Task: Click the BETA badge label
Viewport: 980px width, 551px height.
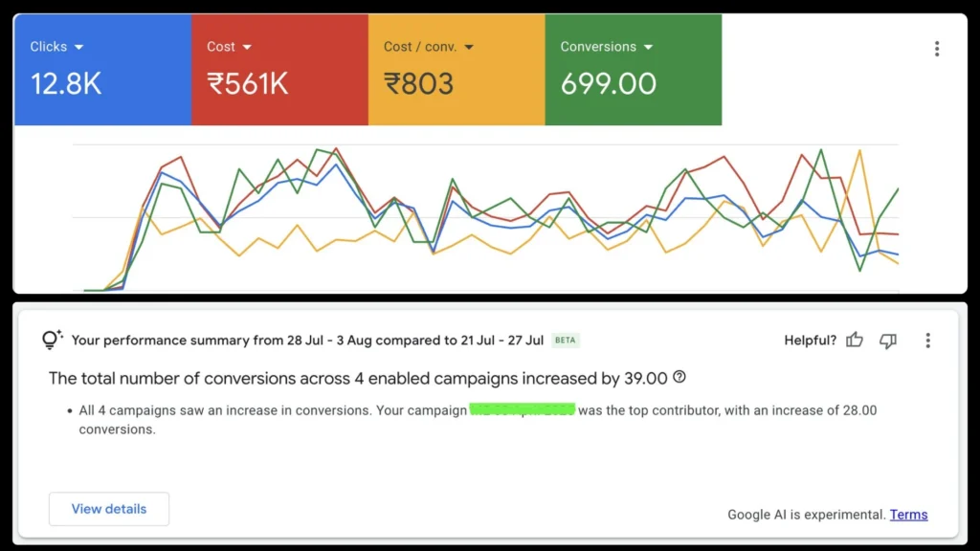Action: point(566,341)
